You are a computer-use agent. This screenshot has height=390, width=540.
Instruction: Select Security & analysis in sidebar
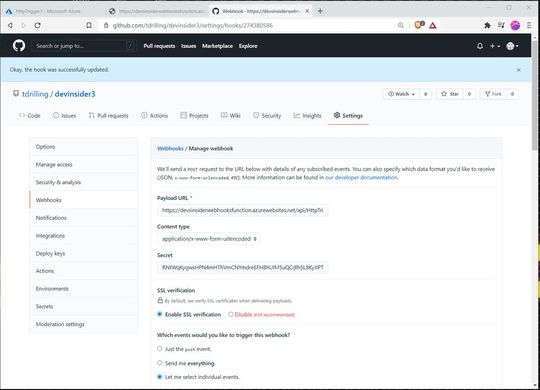(84, 182)
